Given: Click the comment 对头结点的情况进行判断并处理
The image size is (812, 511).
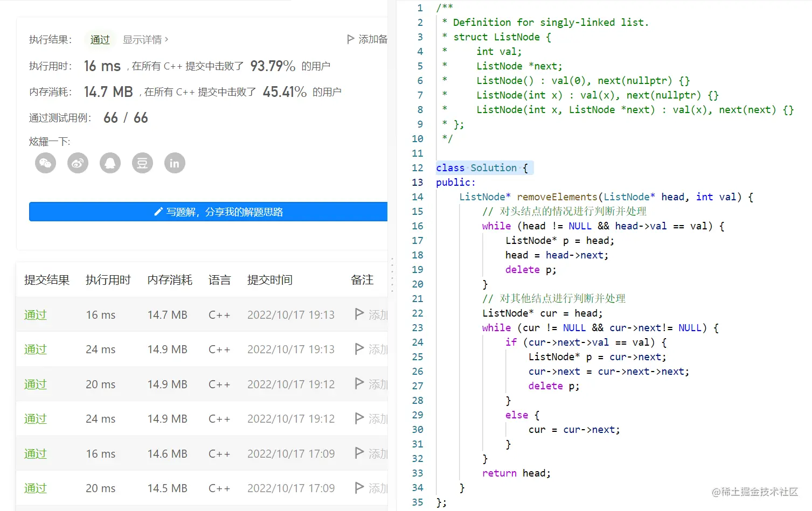Looking at the screenshot, I should click(564, 212).
